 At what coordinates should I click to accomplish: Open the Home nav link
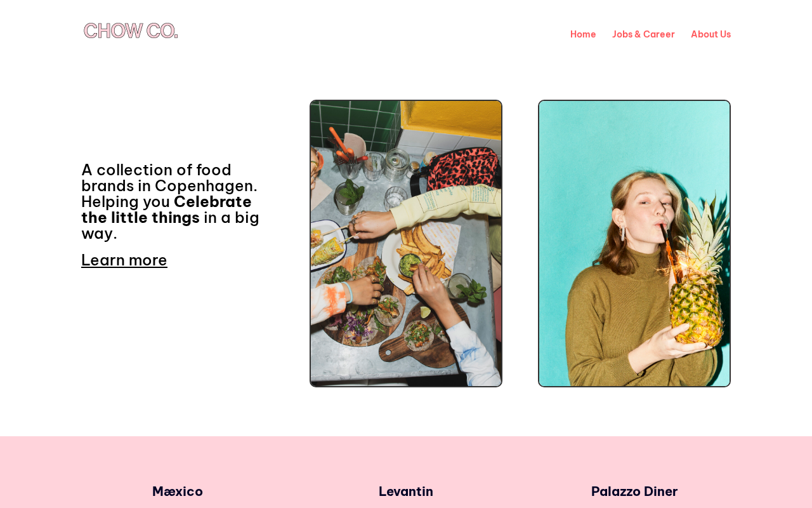[x=583, y=34]
